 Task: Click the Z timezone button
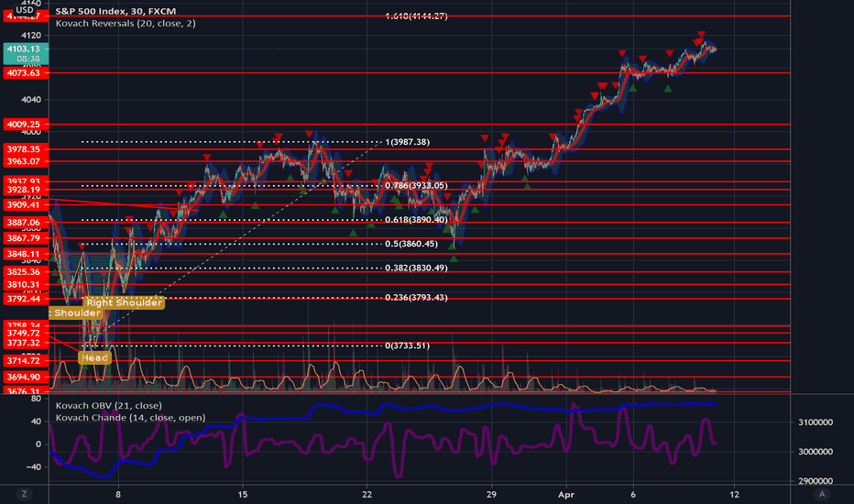pos(24,494)
